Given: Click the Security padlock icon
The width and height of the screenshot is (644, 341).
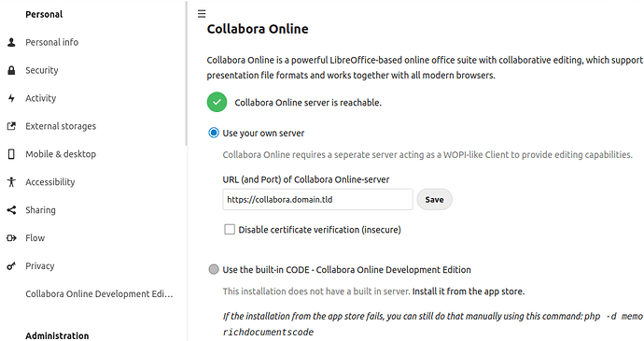Looking at the screenshot, I should point(11,70).
